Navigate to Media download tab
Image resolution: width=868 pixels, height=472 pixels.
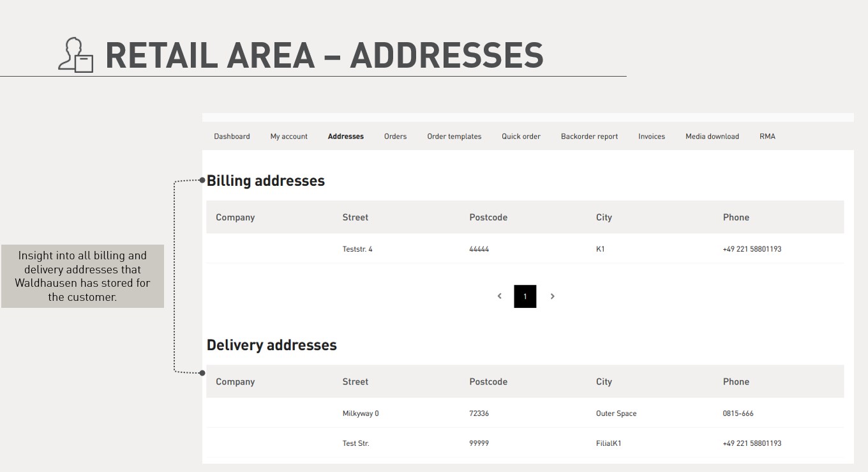click(x=712, y=137)
